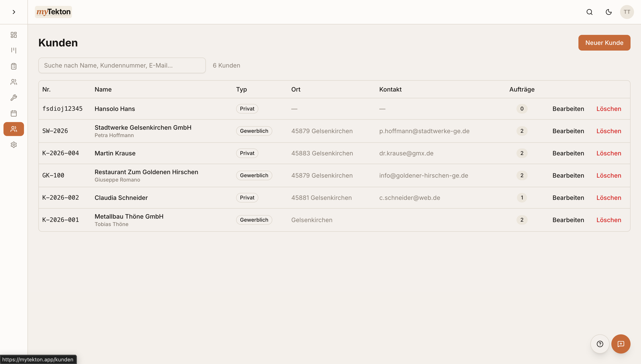Click Löschen for Stadtwerke Gelsenkirchen GmbH

tap(609, 131)
